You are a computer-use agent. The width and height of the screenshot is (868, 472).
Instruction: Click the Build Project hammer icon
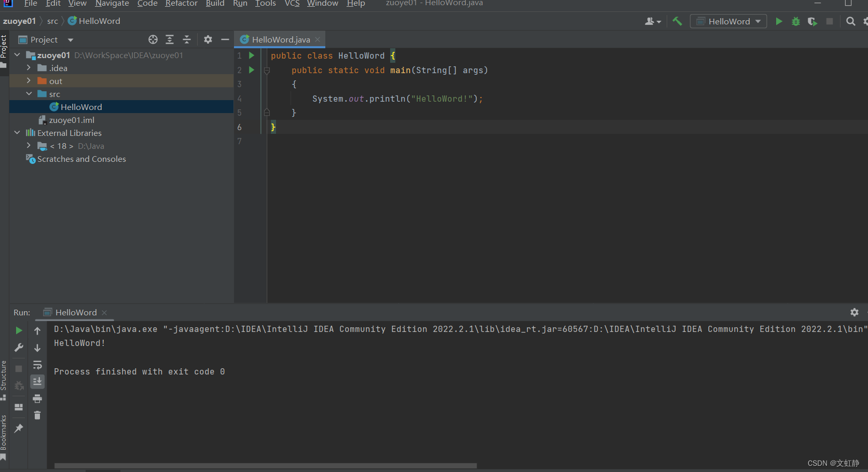pyautogui.click(x=677, y=21)
